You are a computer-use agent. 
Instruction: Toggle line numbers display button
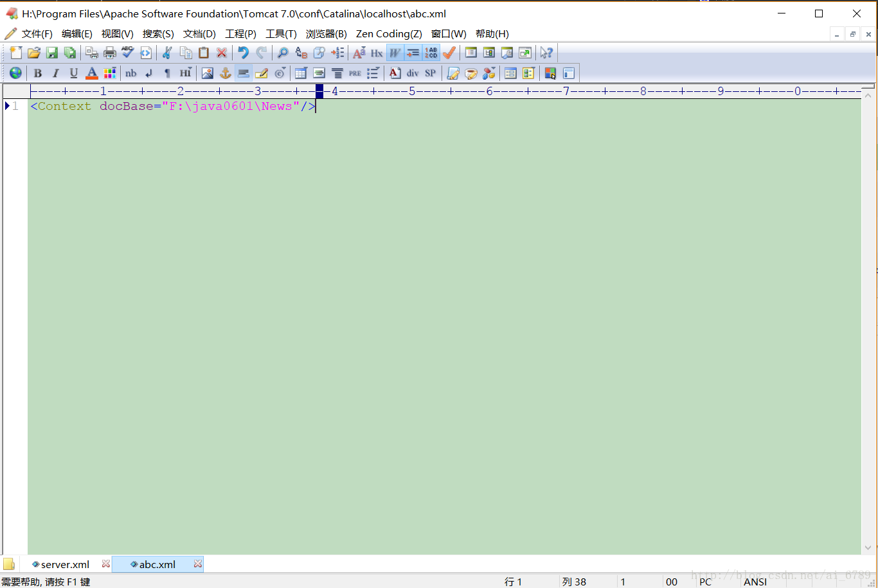431,53
